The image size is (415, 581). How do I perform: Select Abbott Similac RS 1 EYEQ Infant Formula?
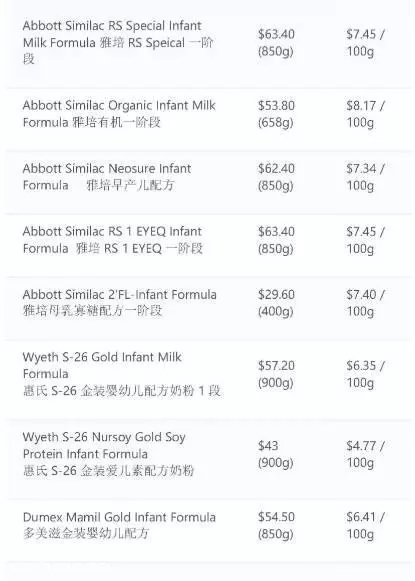(113, 240)
